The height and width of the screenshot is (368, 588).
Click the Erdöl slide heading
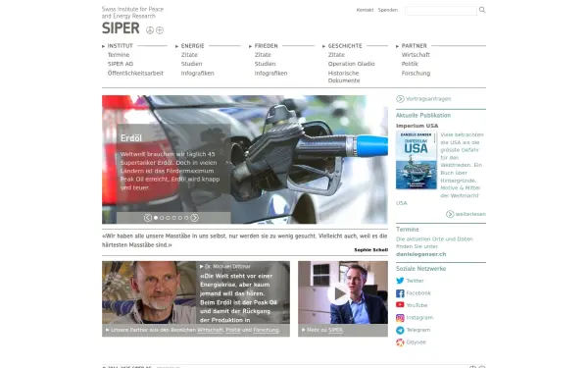(131, 138)
